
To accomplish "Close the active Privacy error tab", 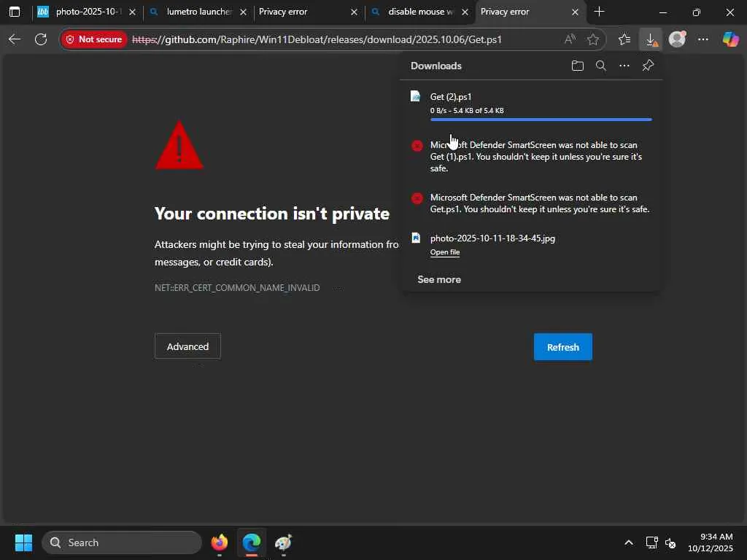I will tap(575, 12).
